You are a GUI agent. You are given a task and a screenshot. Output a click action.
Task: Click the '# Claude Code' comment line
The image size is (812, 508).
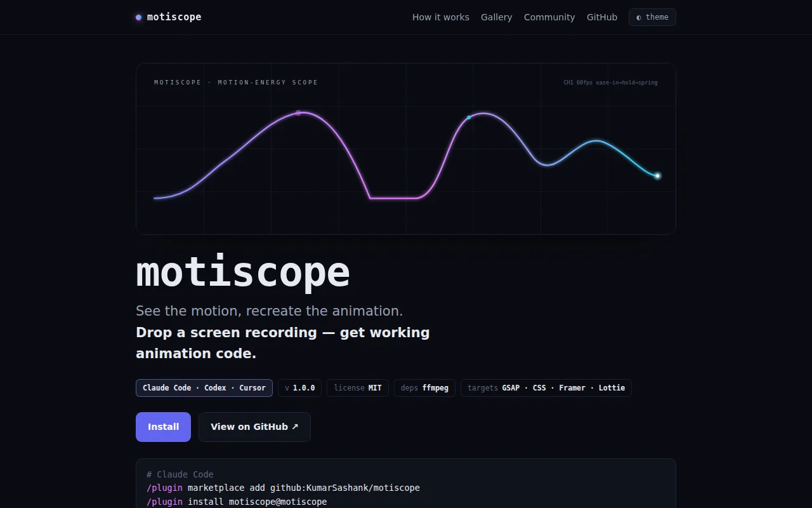point(180,474)
